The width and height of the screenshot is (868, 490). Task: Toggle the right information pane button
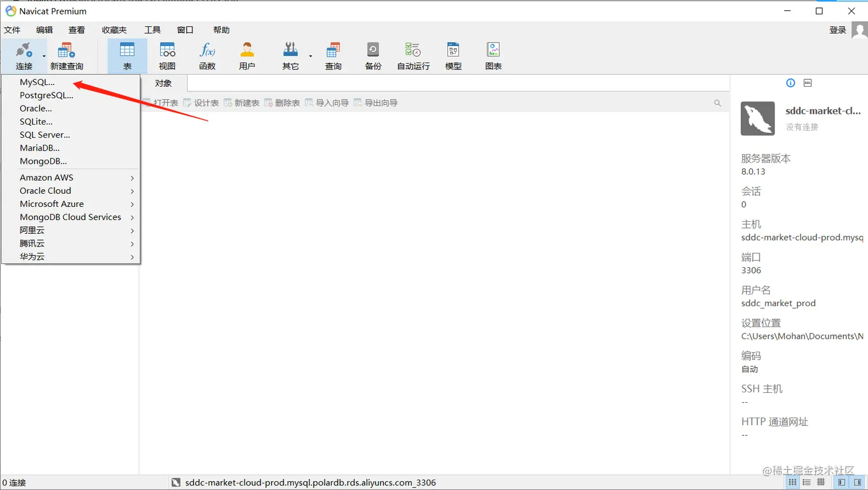click(858, 483)
